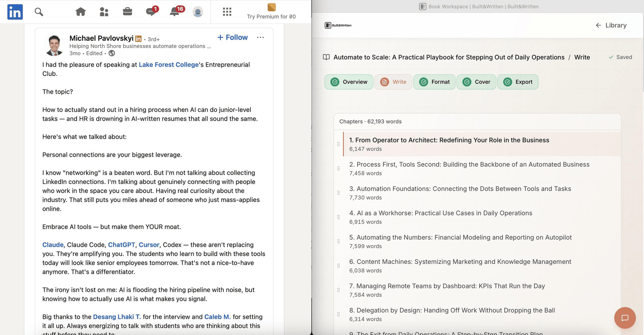This screenshot has height=335, width=644.
Task: Open Desang Lhaki T. profile link
Action: [117, 317]
